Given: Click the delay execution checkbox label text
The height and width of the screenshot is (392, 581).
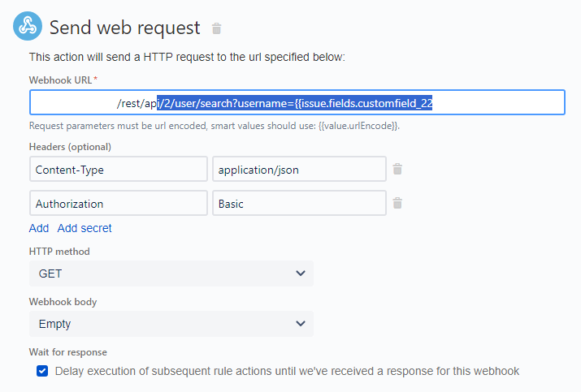Looking at the screenshot, I should pyautogui.click(x=287, y=371).
